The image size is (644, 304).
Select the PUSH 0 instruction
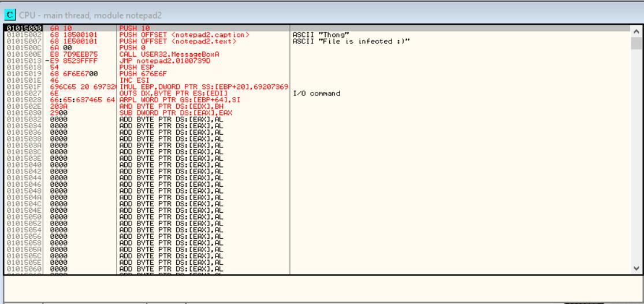pyautogui.click(x=132, y=48)
